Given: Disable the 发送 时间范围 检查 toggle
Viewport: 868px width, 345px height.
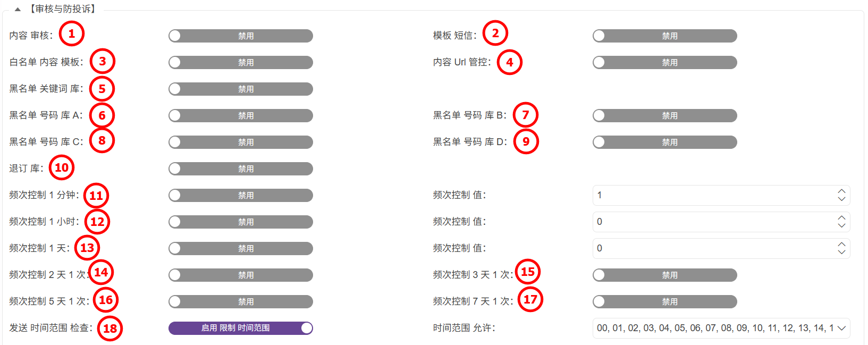Looking at the screenshot, I should pos(240,328).
